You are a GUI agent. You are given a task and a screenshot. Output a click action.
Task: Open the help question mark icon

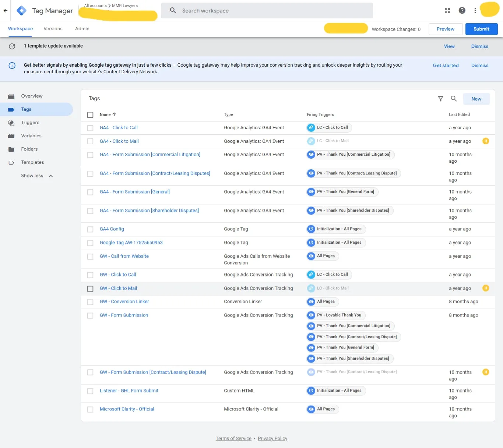[462, 11]
